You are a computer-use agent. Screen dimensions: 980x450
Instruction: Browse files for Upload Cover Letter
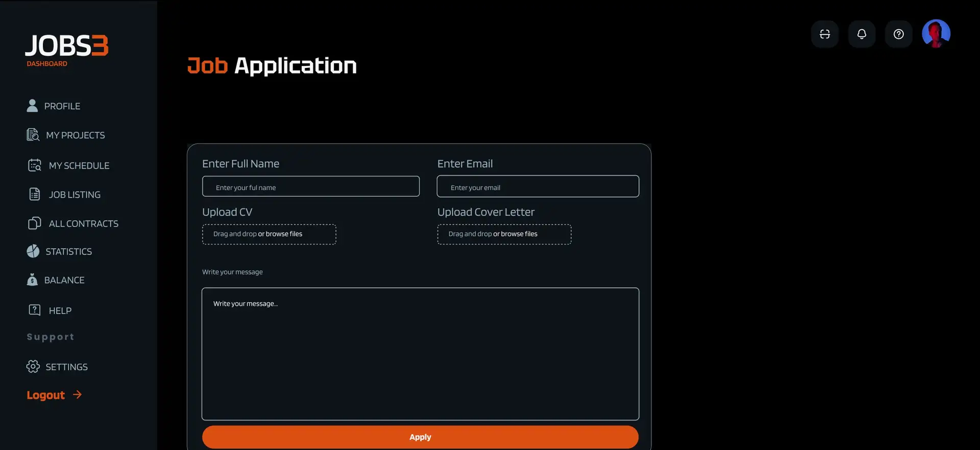click(x=515, y=234)
